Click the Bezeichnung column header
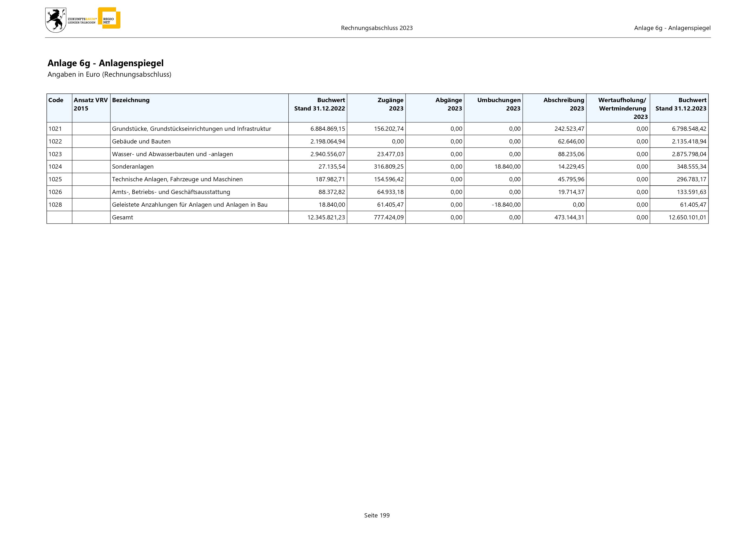The width and height of the screenshot is (756, 535). click(131, 100)
